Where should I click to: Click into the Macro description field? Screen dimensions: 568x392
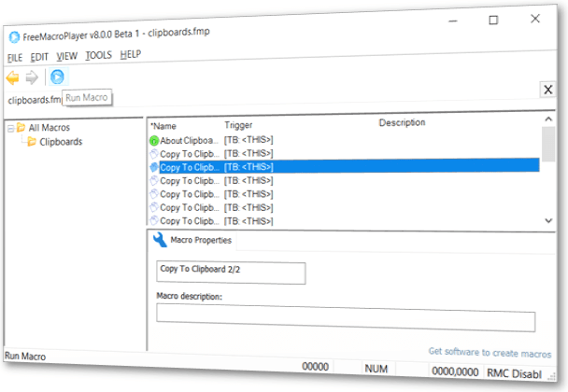click(346, 317)
